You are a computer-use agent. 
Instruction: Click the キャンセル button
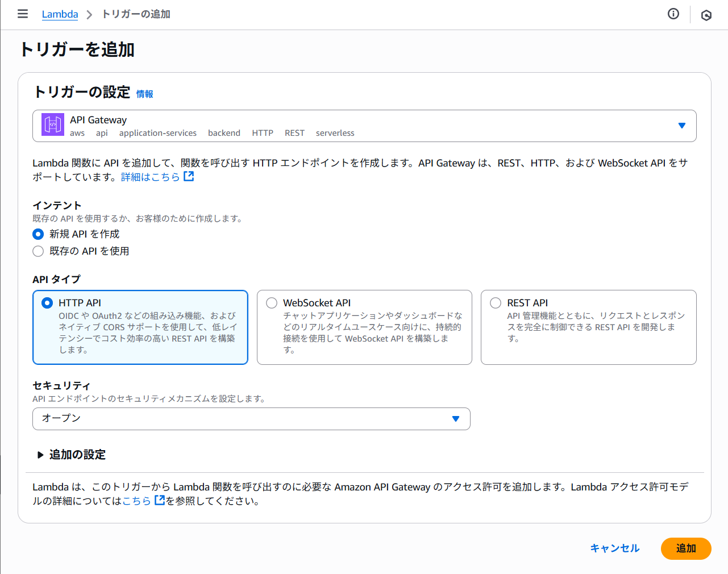coord(614,548)
